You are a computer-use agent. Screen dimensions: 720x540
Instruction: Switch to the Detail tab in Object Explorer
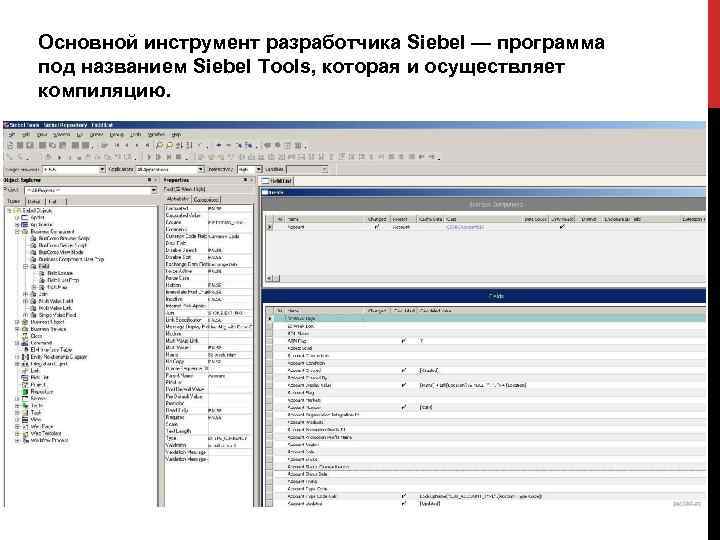34,202
